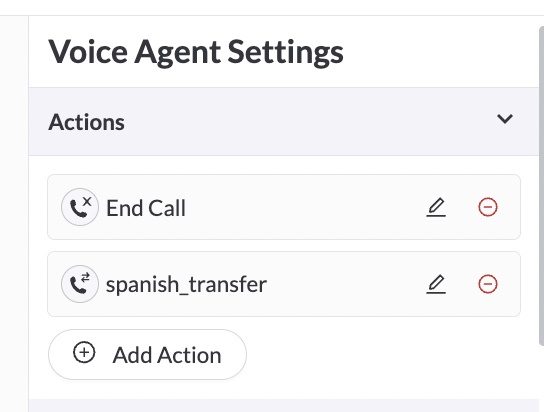Viewport: 544px width, 412px height.
Task: Click the spanish_transfer call transfer icon
Action: tap(80, 284)
